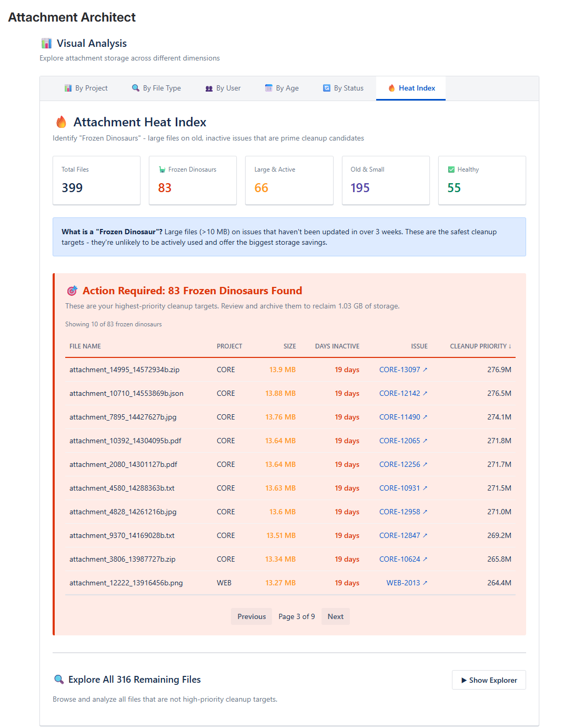Image resolution: width=574 pixels, height=728 pixels.
Task: Click the people icon on the By User tab
Action: [209, 88]
